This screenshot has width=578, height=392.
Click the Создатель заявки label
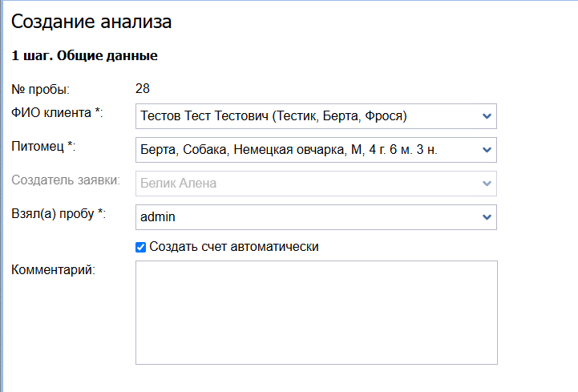click(66, 180)
